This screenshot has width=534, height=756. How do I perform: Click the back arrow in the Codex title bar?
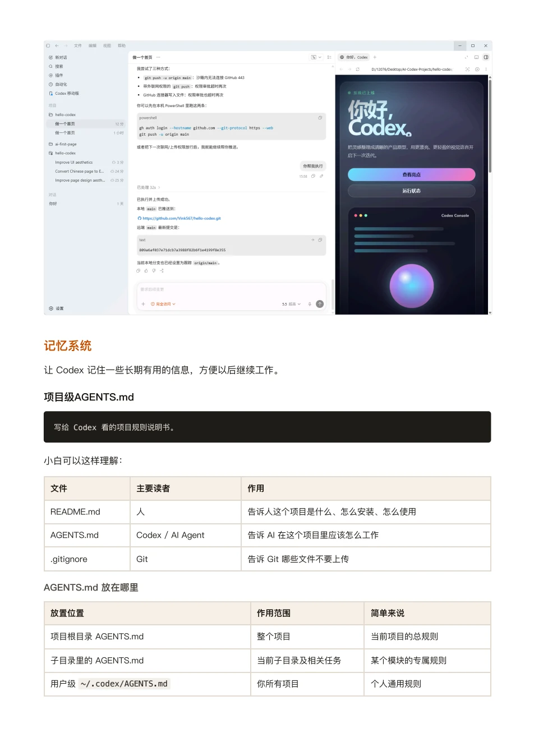(x=57, y=45)
